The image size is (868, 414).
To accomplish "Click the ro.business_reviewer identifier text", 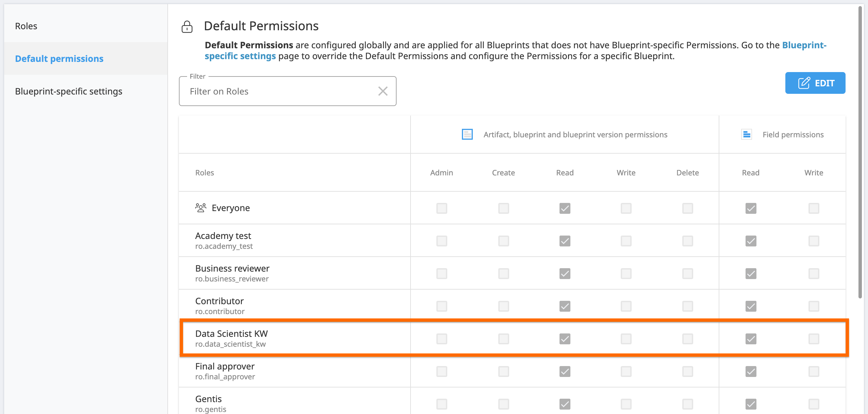I will click(232, 279).
